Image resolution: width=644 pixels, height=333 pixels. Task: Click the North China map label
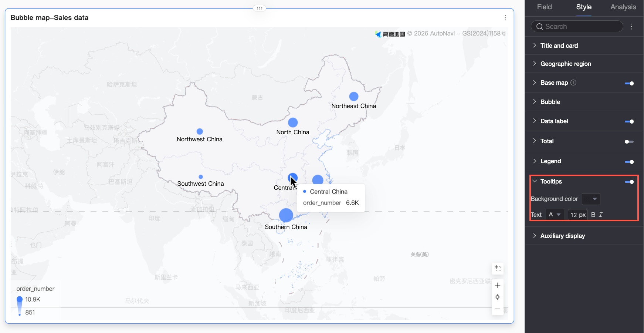click(293, 132)
